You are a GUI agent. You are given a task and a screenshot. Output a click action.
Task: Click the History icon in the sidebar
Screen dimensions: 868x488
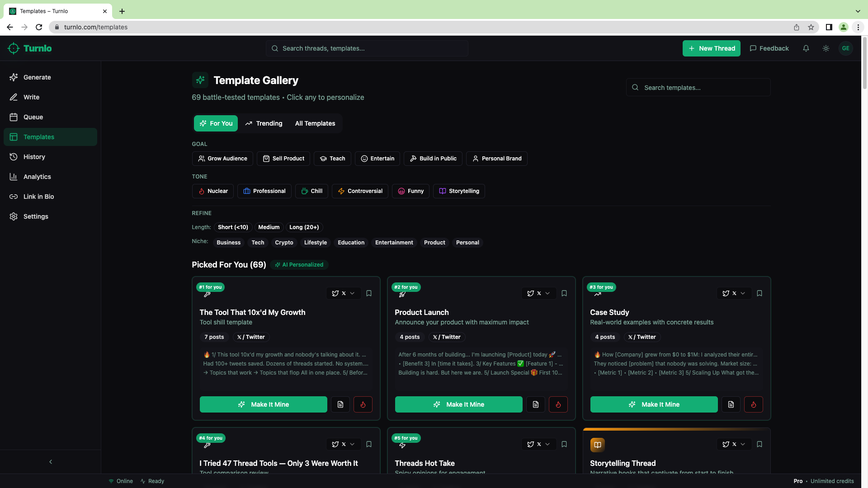tap(14, 157)
